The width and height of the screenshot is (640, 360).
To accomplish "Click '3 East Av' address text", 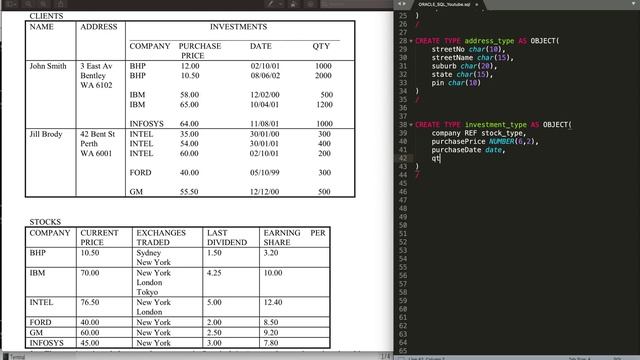I will pos(96,66).
